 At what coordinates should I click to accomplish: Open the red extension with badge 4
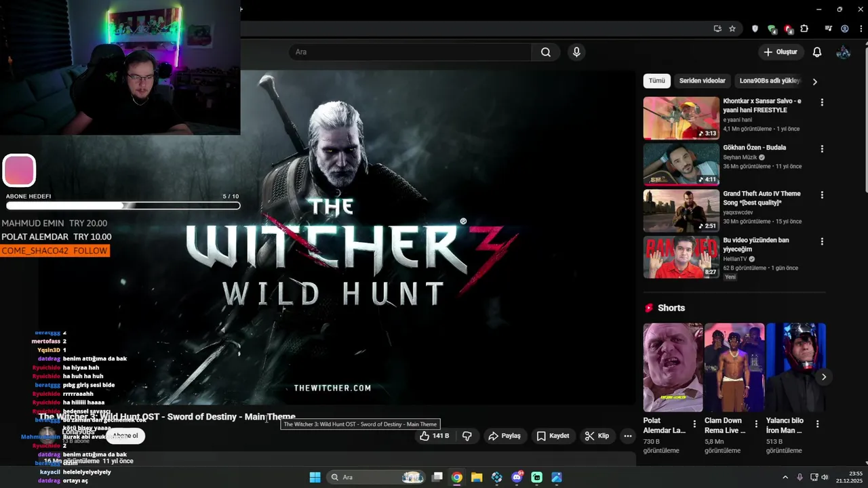point(788,28)
